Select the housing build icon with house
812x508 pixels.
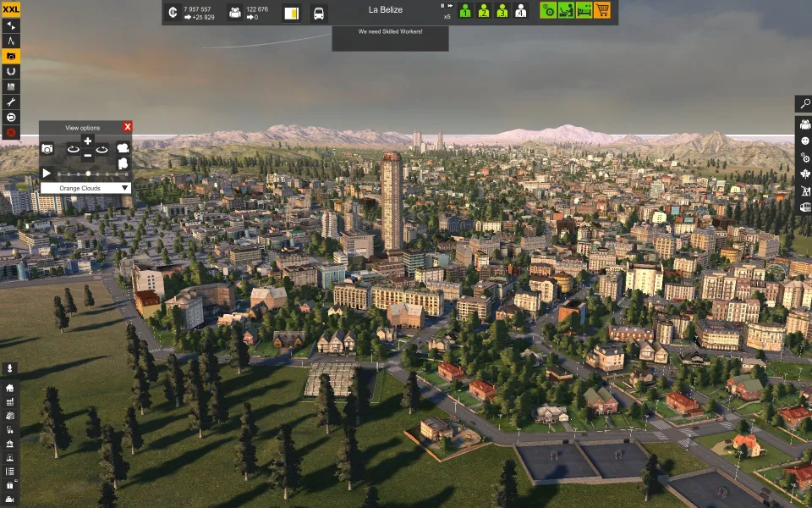click(x=10, y=388)
